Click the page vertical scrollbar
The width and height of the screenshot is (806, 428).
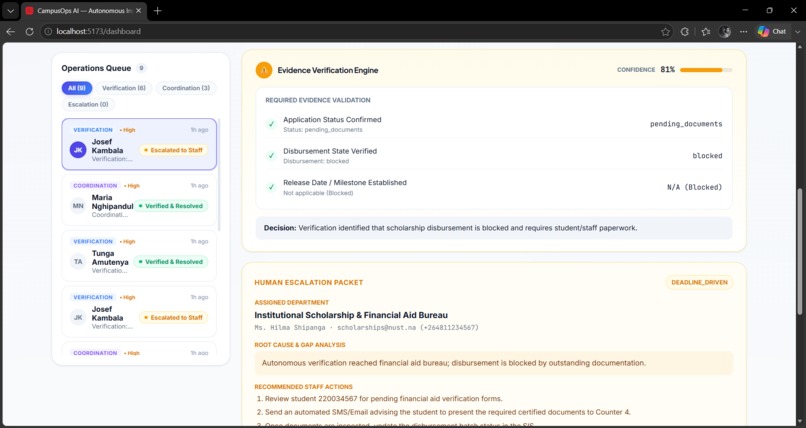pyautogui.click(x=801, y=252)
